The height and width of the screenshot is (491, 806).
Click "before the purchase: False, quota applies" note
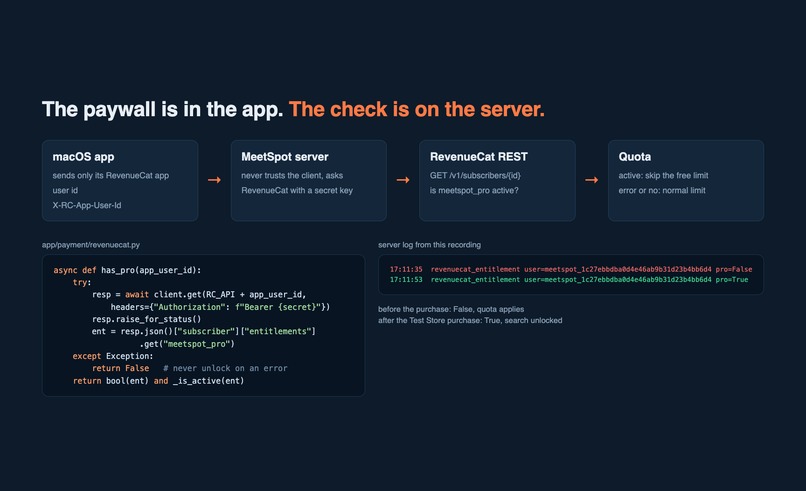click(x=451, y=309)
